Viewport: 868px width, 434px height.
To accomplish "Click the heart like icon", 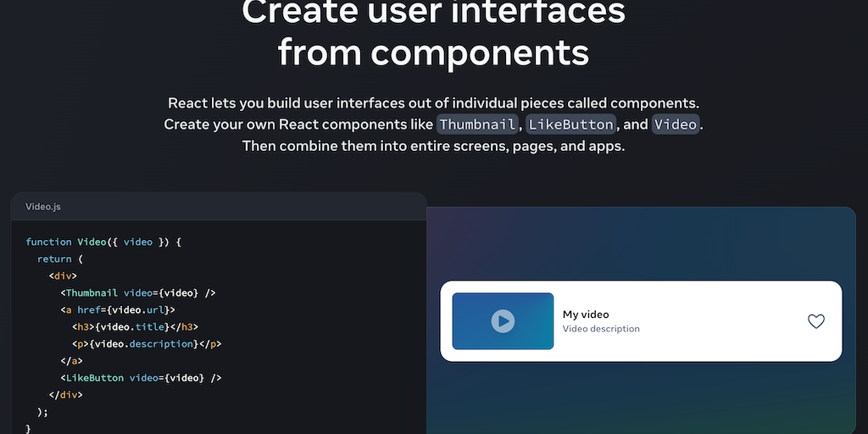I will pos(816,321).
